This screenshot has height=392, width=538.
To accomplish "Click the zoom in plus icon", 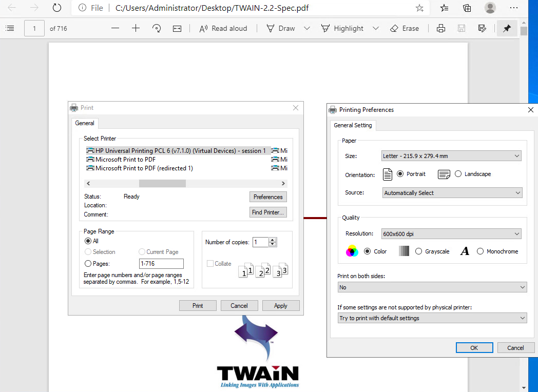I will [136, 28].
